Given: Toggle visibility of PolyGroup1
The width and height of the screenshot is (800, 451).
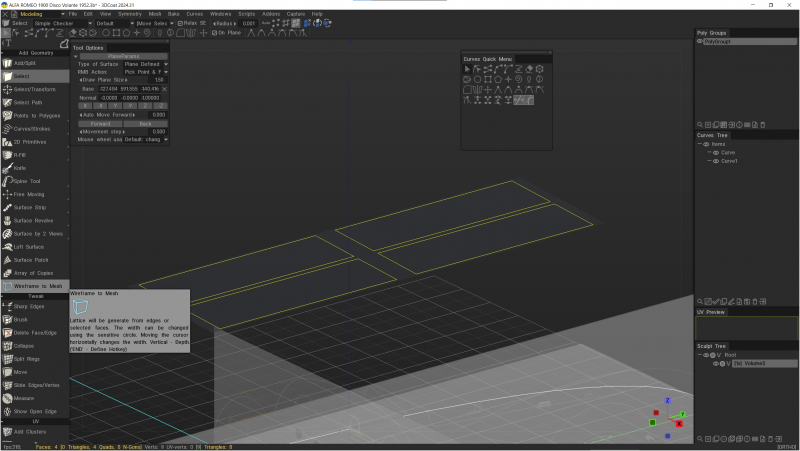Looking at the screenshot, I should click(700, 42).
